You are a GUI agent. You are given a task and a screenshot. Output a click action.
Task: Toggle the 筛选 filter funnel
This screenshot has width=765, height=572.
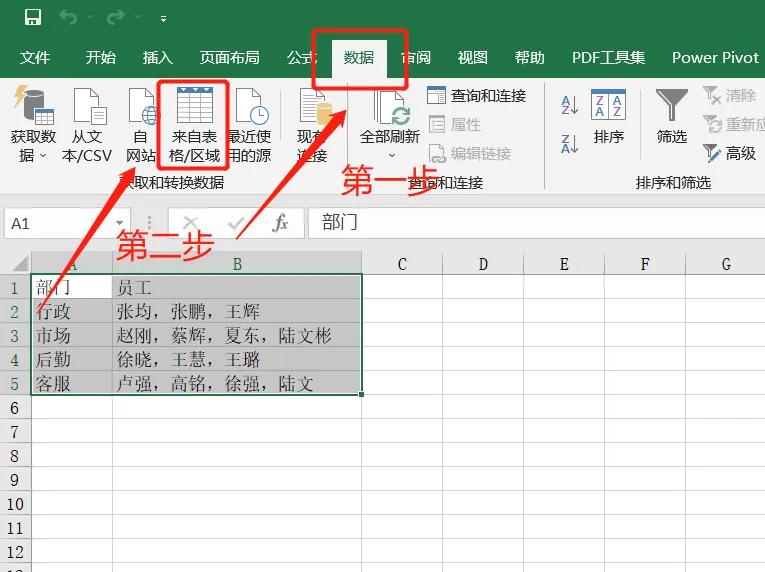671,104
